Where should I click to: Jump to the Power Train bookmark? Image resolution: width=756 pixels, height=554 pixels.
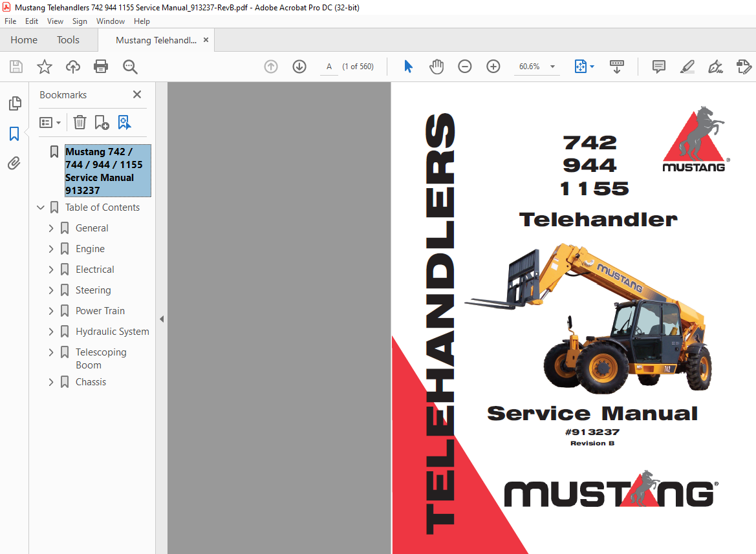[x=100, y=311]
